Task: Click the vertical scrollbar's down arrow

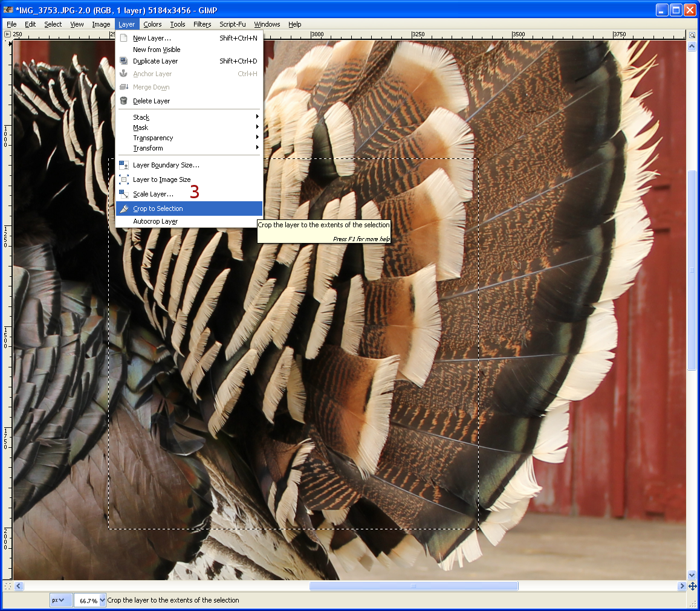Action: (692, 575)
